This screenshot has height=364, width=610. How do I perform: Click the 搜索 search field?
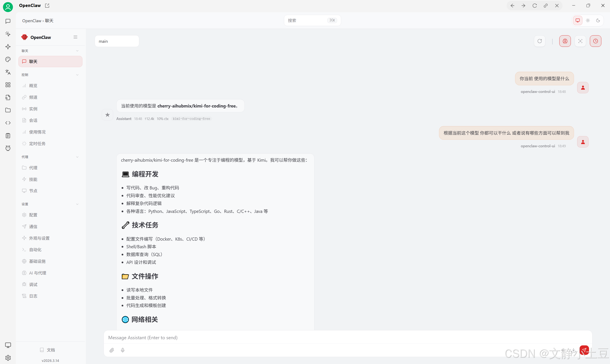pyautogui.click(x=307, y=21)
